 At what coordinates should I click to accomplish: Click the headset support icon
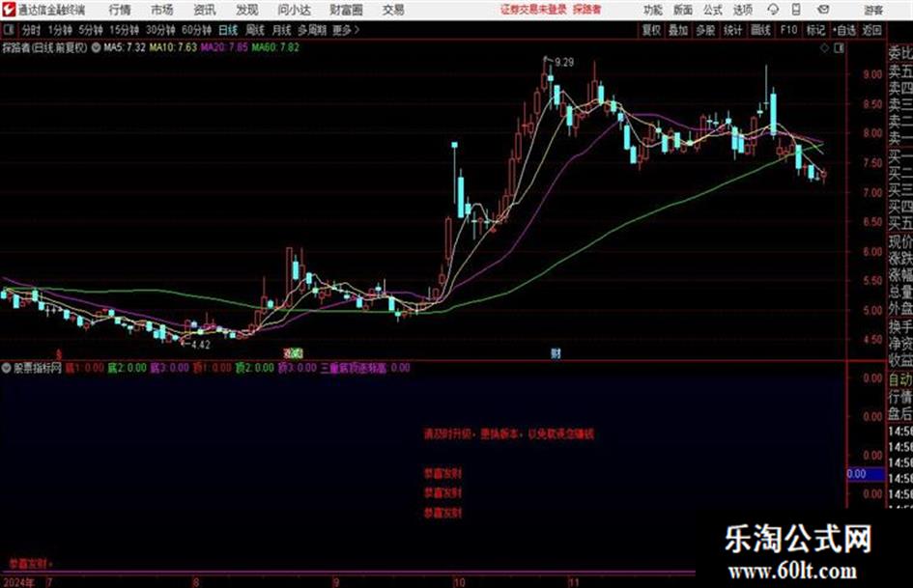[x=773, y=10]
